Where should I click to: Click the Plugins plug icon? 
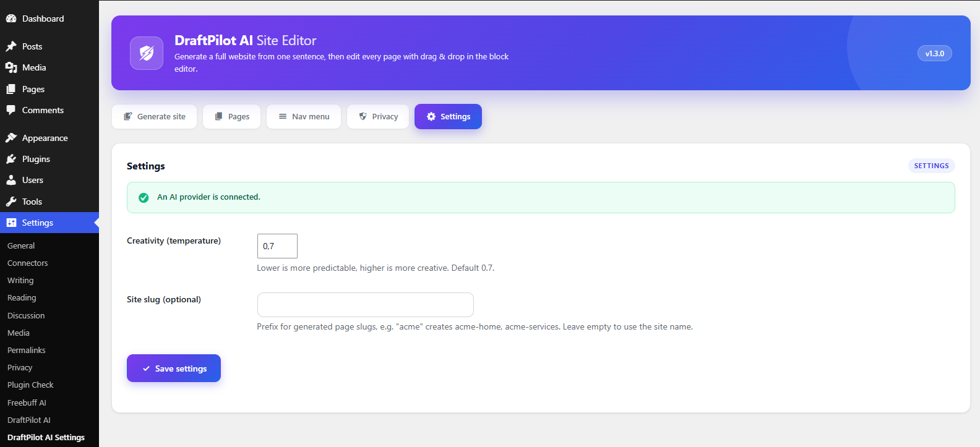click(x=11, y=159)
